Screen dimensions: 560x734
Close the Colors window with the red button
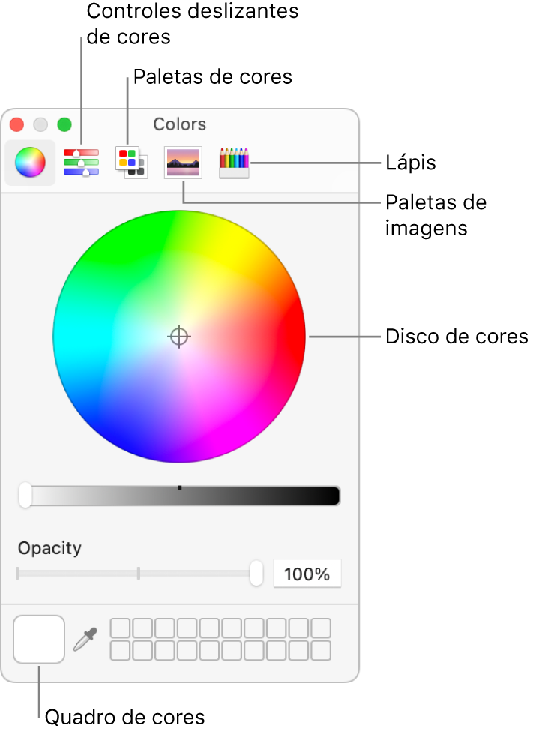tap(16, 124)
